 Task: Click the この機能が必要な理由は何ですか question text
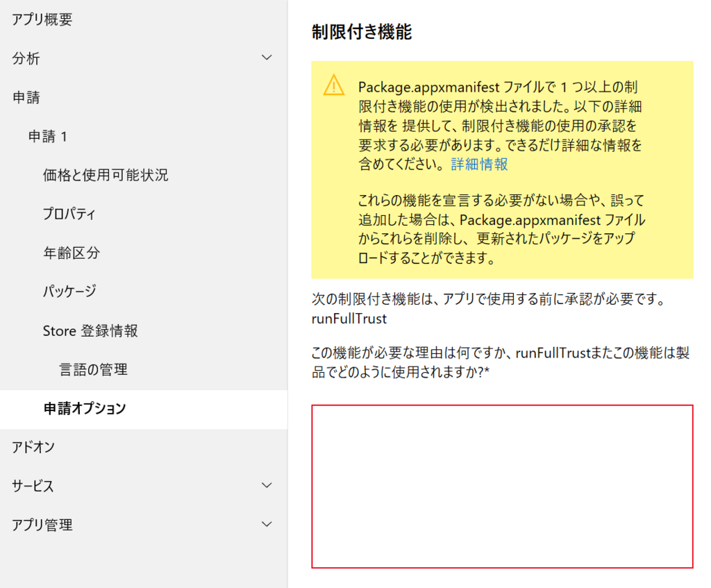coord(501,362)
